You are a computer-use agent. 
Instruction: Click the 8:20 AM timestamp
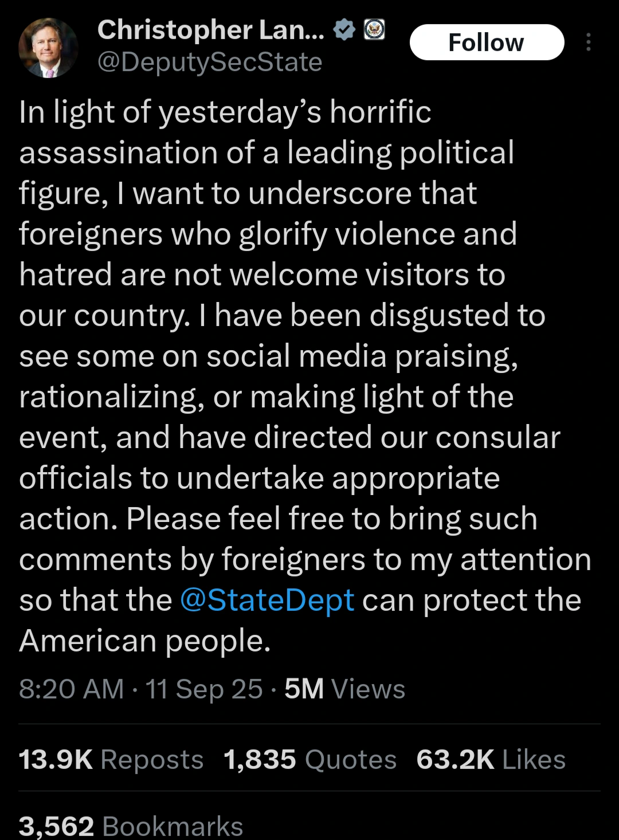72,689
